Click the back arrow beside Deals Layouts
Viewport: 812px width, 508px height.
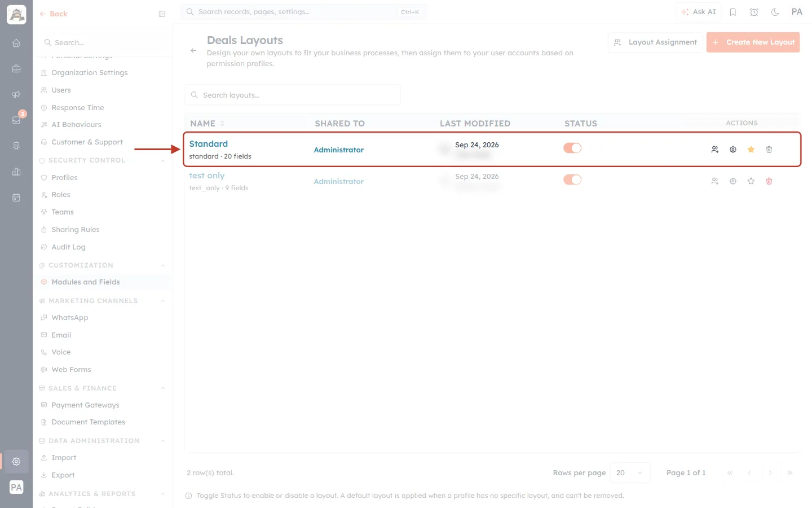point(193,51)
